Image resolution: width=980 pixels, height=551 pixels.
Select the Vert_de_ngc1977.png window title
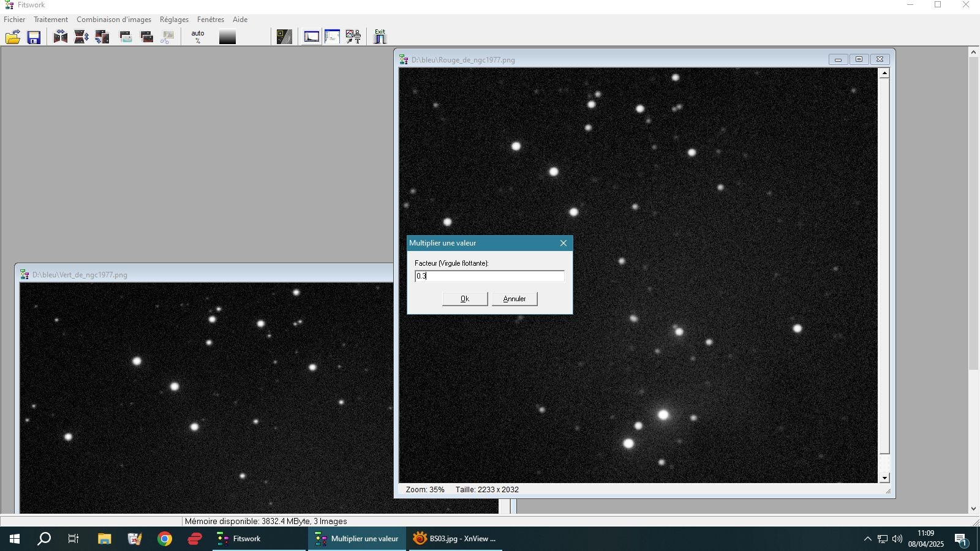[x=80, y=275]
